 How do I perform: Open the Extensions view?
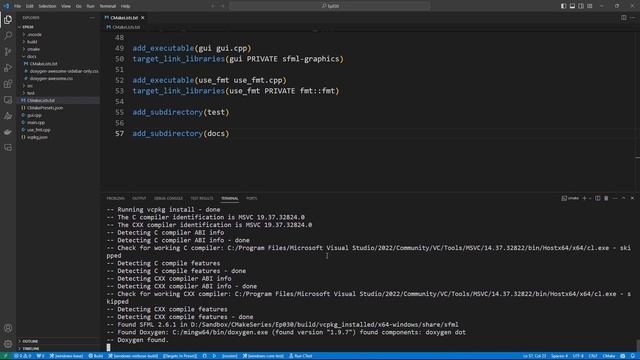pyautogui.click(x=8, y=84)
